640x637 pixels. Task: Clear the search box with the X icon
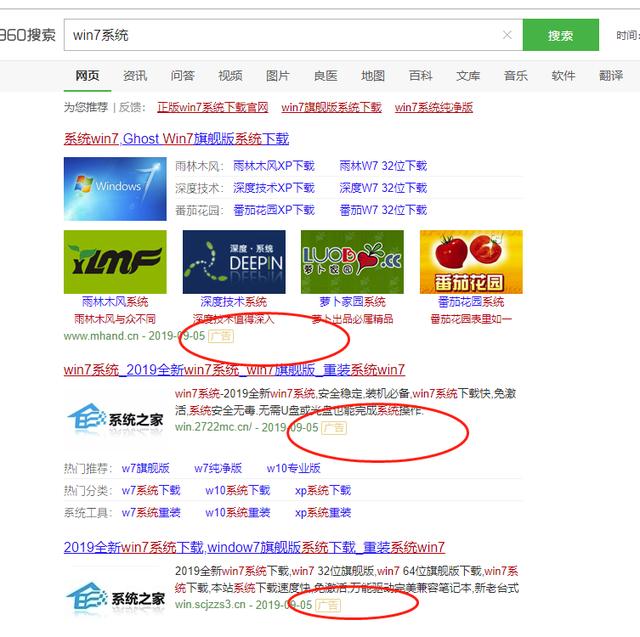(507, 35)
